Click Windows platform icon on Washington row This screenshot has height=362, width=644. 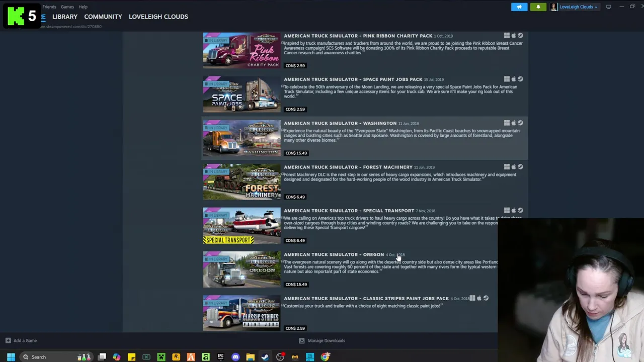(x=507, y=123)
